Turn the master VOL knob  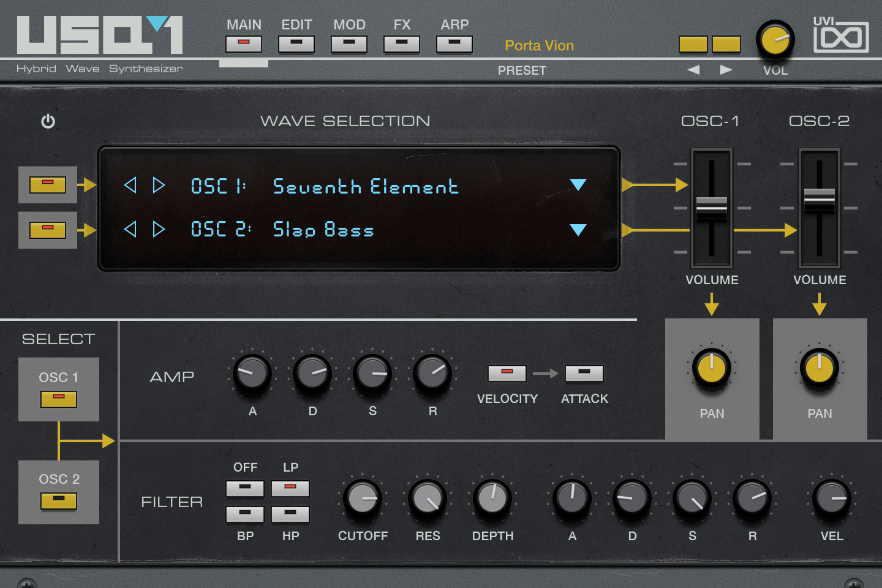point(775,40)
